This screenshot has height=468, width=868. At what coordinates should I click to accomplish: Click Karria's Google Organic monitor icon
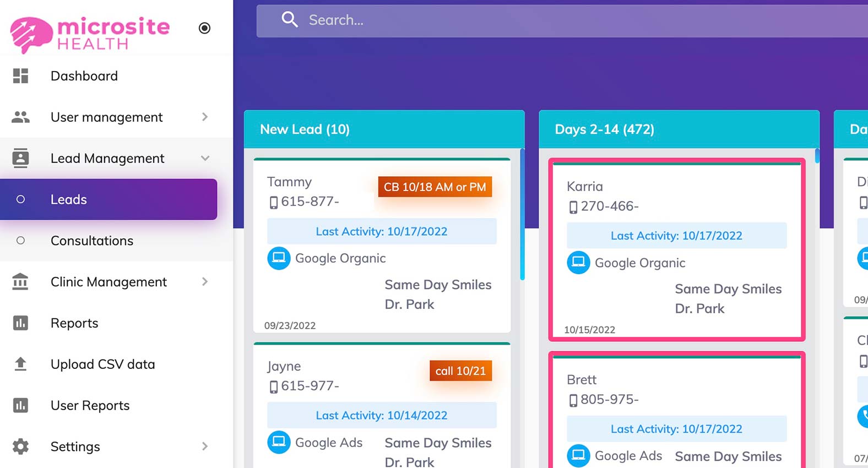tap(578, 263)
